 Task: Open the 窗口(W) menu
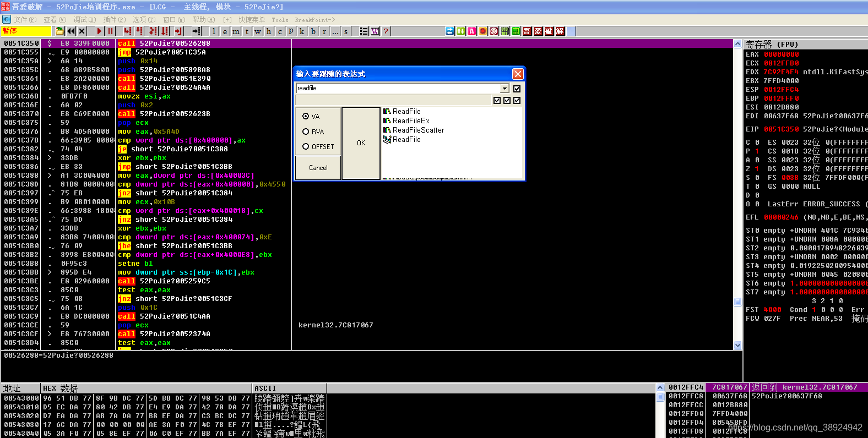173,20
